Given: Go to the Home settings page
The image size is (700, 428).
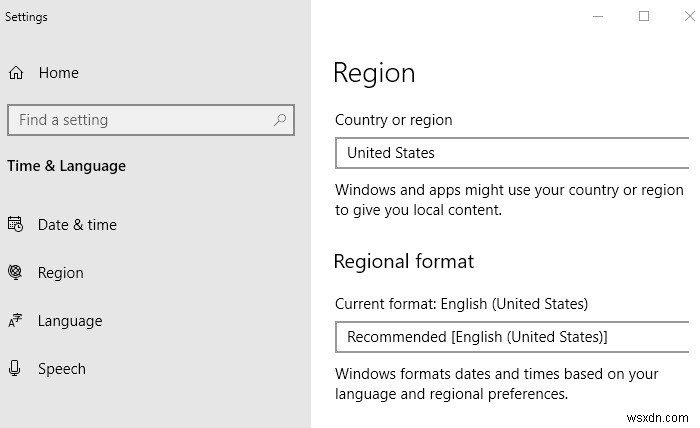Looking at the screenshot, I should point(58,73).
